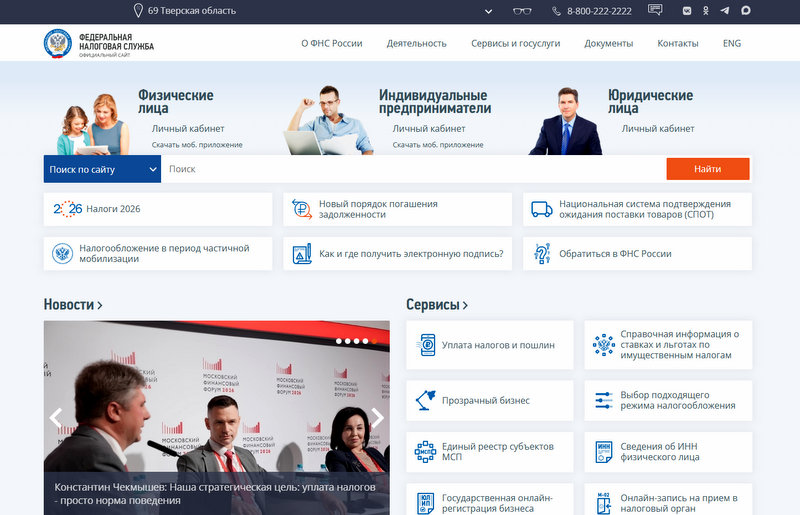Open Единый реестр субъектов МСП text
Screen dimensions: 800x515
pos(497,452)
